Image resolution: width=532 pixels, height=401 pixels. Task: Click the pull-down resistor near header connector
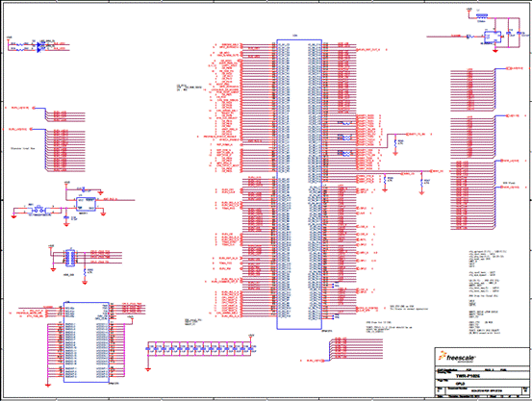tap(85, 271)
